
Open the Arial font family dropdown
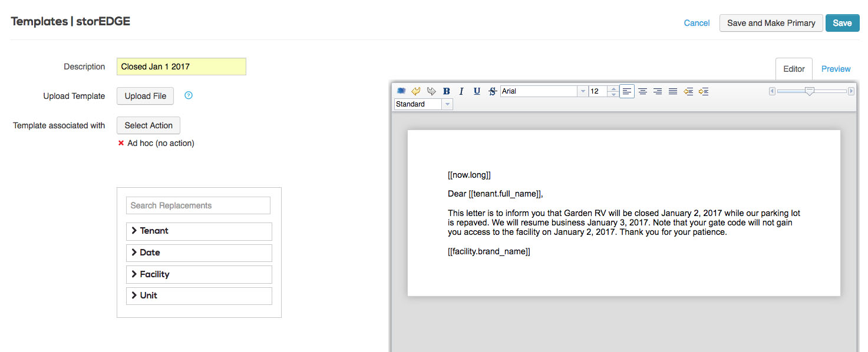[x=583, y=91]
